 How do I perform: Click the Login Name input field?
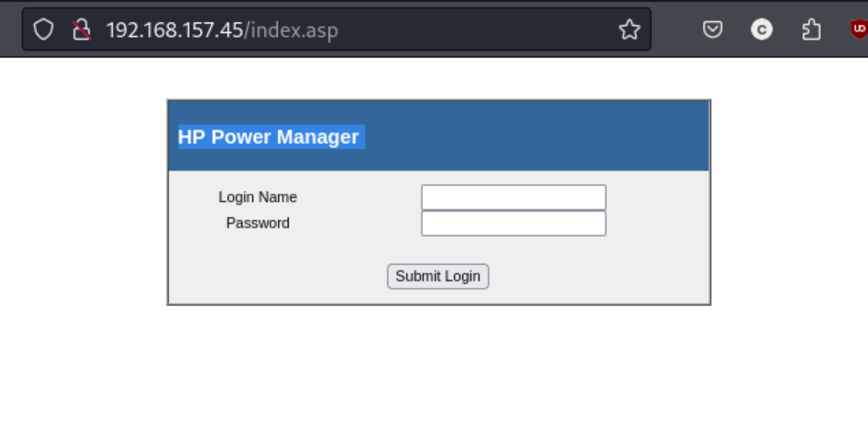[514, 198]
